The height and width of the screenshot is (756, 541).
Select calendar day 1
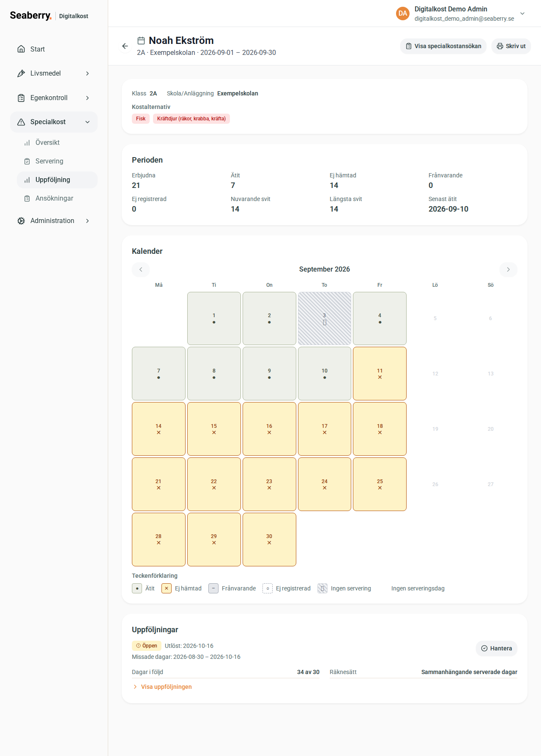coord(214,318)
